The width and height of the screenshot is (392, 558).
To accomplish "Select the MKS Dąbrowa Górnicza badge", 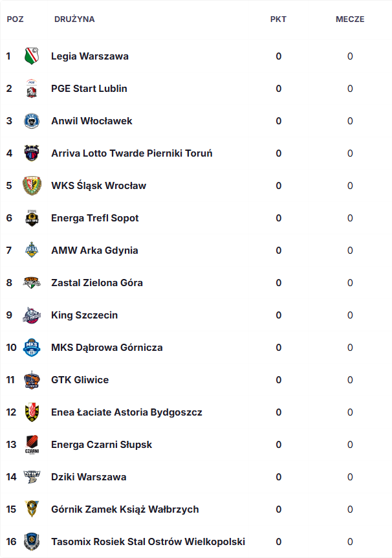I will (32, 348).
